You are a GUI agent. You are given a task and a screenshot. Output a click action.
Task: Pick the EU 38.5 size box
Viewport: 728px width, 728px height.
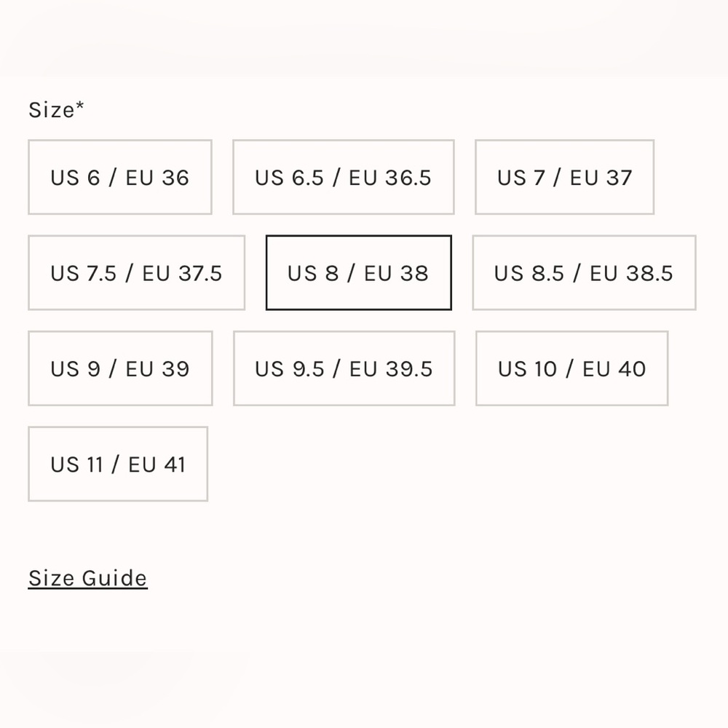coord(584,272)
